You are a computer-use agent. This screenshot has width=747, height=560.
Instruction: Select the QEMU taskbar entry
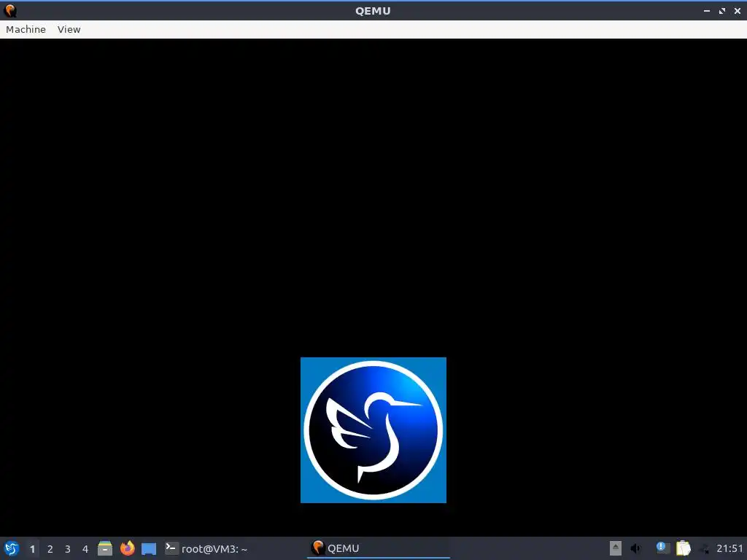pos(379,548)
